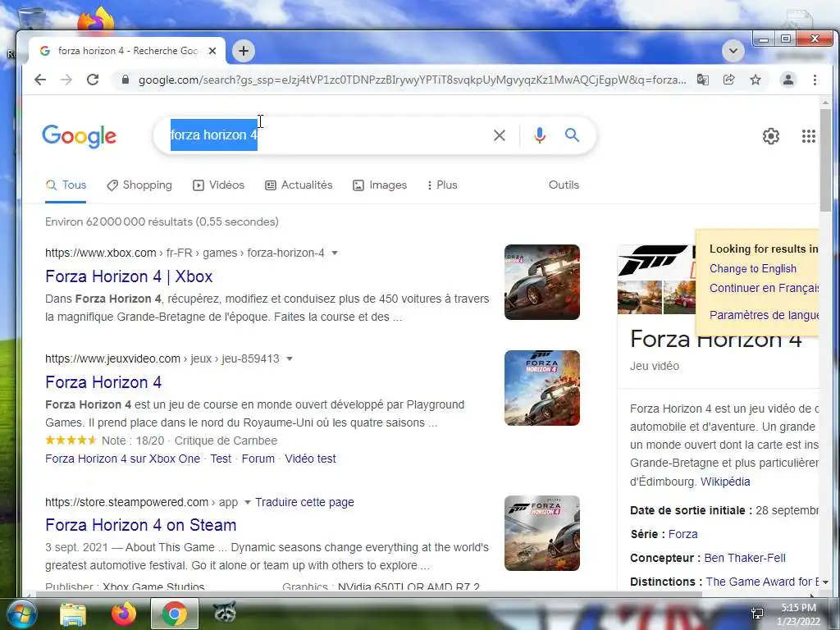Open the translate page icon in address bar

[702, 80]
